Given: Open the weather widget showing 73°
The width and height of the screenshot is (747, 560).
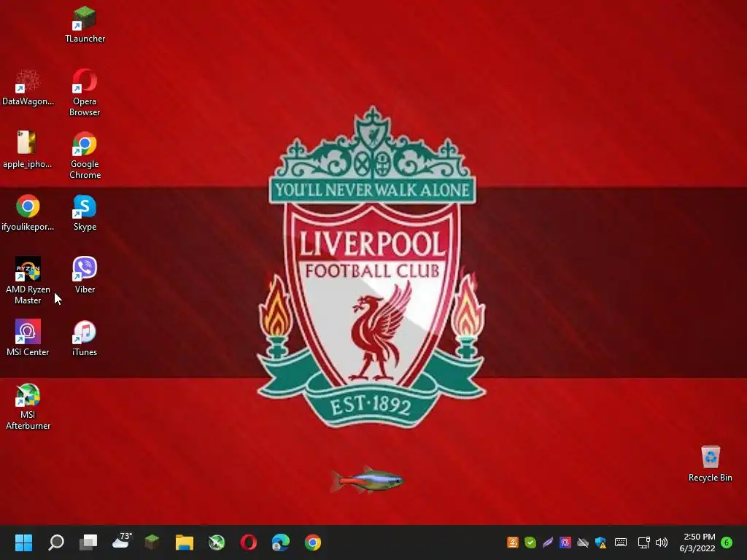Looking at the screenshot, I should click(x=122, y=541).
